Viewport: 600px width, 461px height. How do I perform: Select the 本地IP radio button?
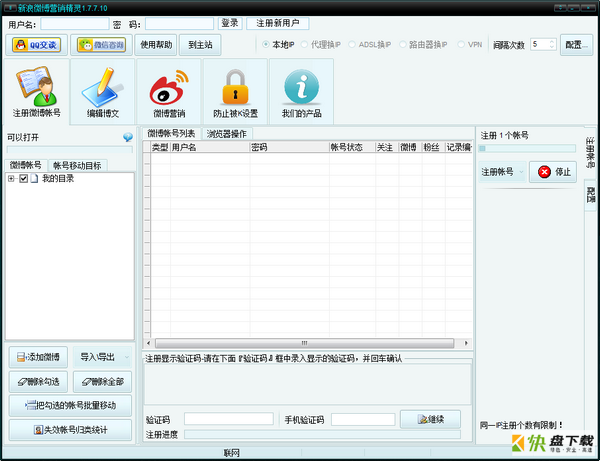[x=266, y=44]
